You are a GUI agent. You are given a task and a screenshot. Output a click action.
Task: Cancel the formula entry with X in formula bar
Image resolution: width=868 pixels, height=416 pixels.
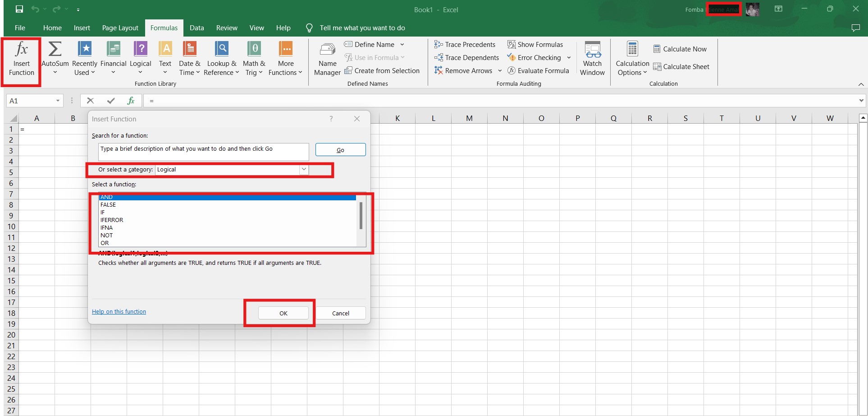click(90, 101)
